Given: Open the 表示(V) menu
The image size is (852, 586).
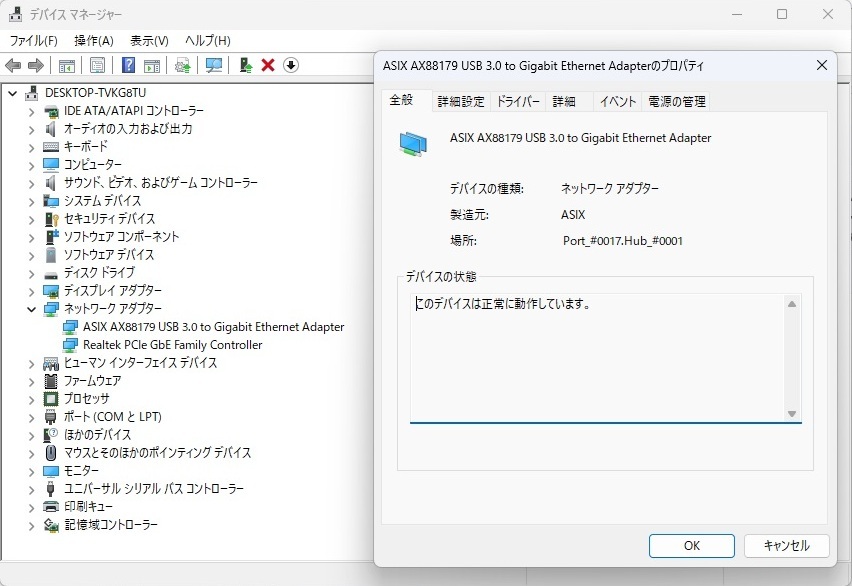Looking at the screenshot, I should tap(149, 41).
